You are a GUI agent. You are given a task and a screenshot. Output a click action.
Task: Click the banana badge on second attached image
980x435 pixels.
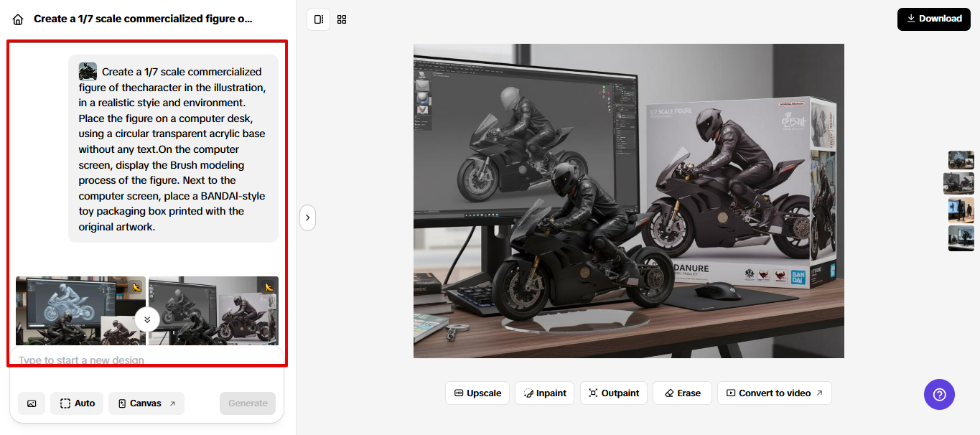[268, 286]
